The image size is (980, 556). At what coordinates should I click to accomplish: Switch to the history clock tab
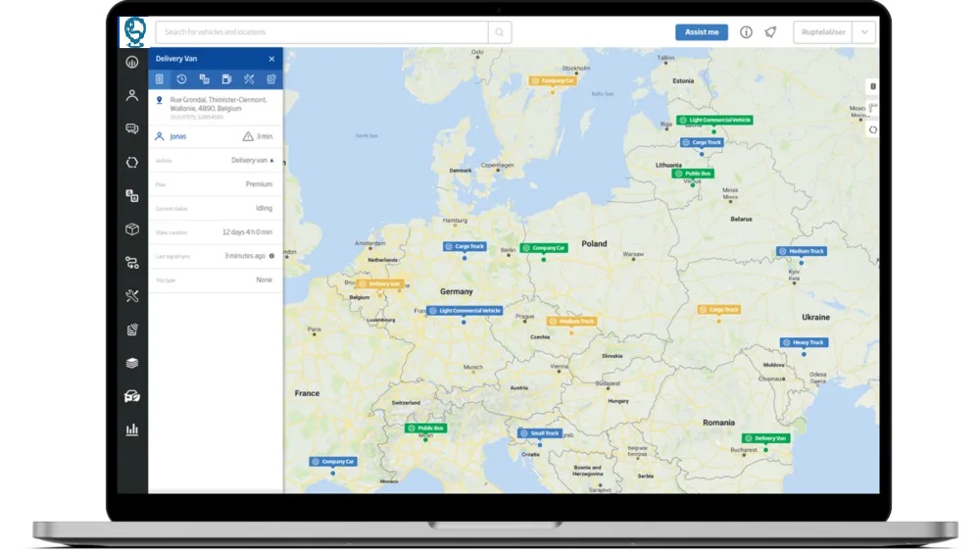click(181, 79)
